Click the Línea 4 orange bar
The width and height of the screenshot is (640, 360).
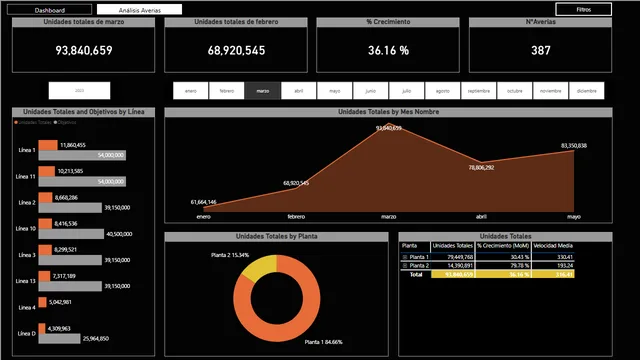point(42,302)
